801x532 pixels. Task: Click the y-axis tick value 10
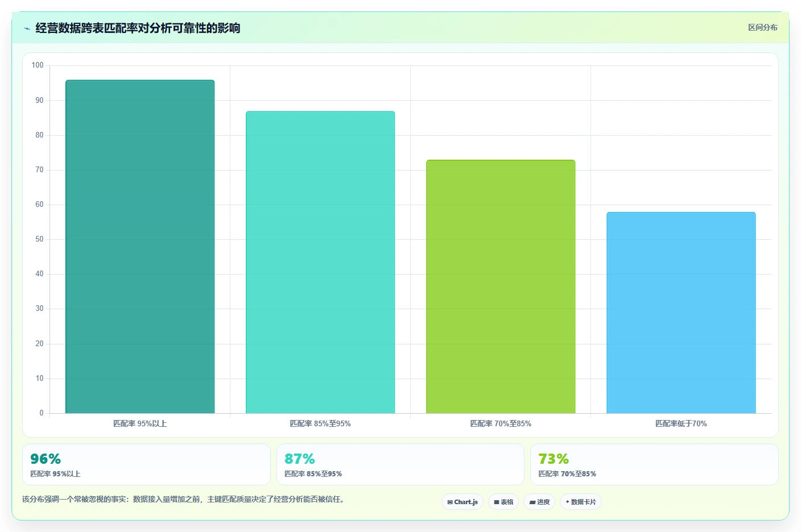(x=39, y=378)
